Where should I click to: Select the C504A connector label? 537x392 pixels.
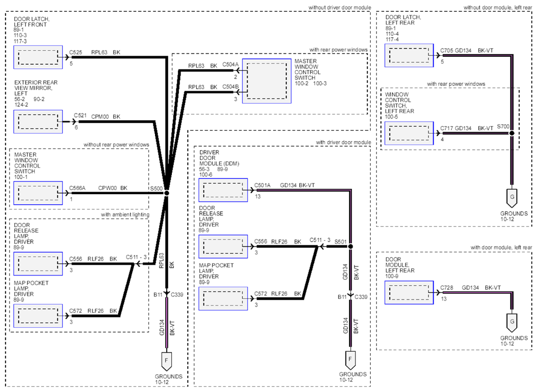tap(231, 64)
